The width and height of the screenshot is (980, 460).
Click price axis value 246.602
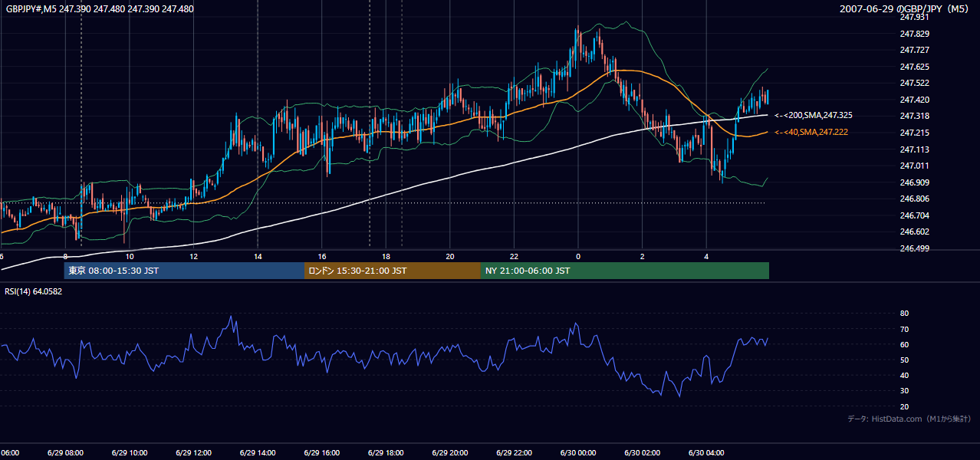point(914,232)
